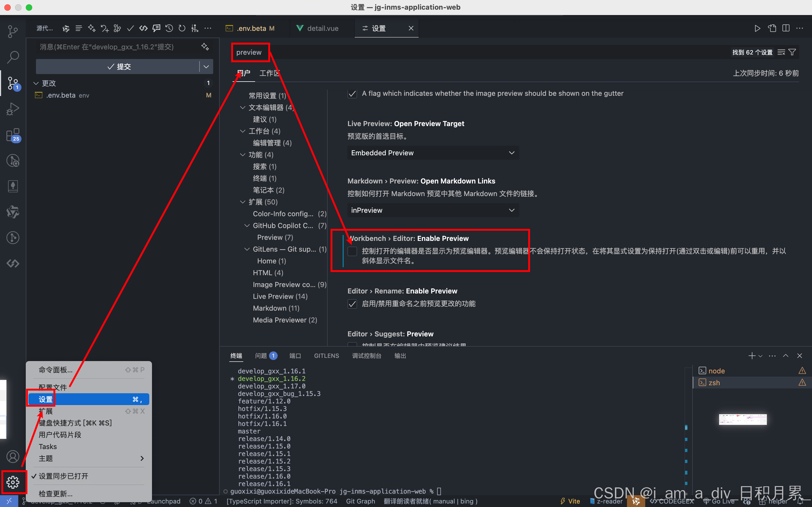Open the Search view in activity bar

point(13,57)
